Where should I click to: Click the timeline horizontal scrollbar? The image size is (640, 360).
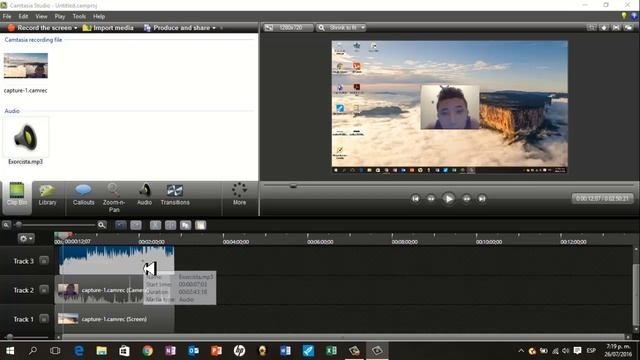point(343,337)
